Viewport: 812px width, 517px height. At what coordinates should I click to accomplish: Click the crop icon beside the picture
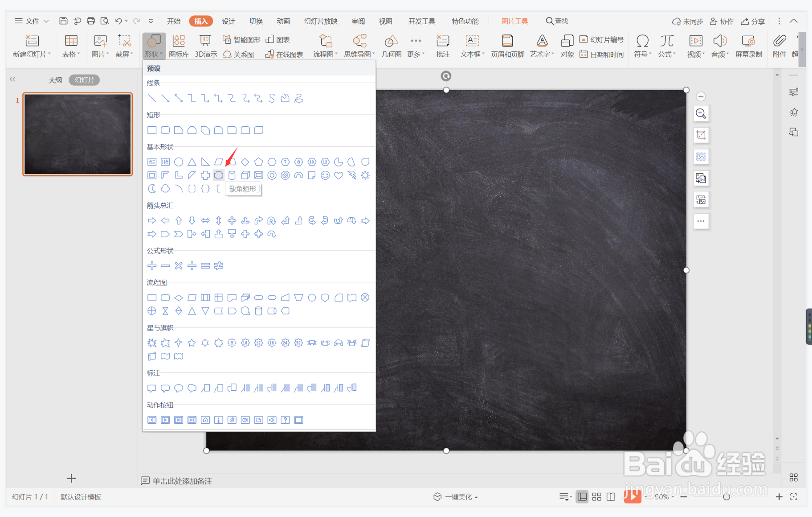click(701, 135)
